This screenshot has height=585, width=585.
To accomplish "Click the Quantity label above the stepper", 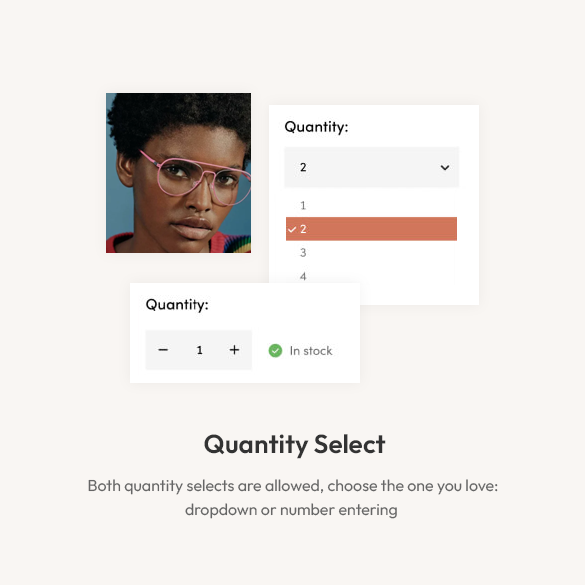I will click(x=177, y=304).
